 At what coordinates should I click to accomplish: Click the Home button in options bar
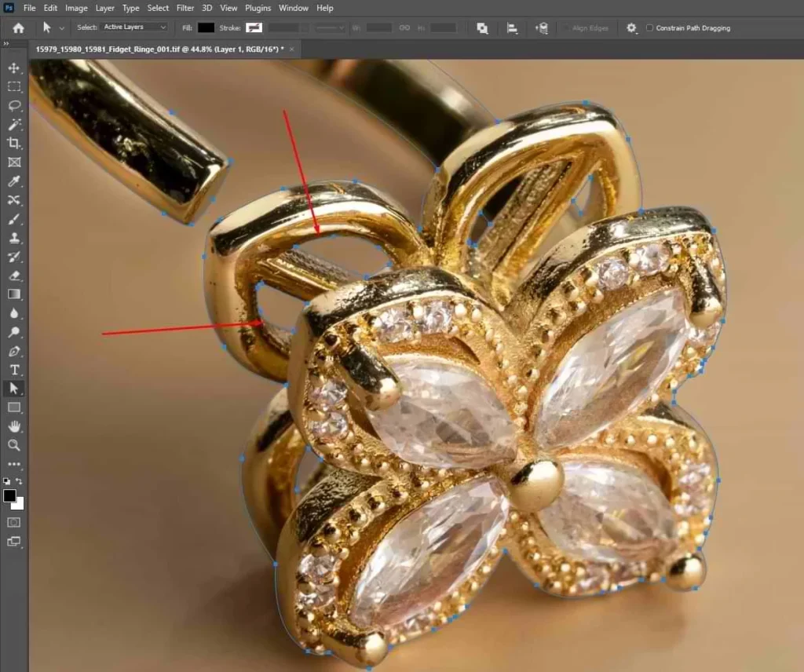(18, 27)
